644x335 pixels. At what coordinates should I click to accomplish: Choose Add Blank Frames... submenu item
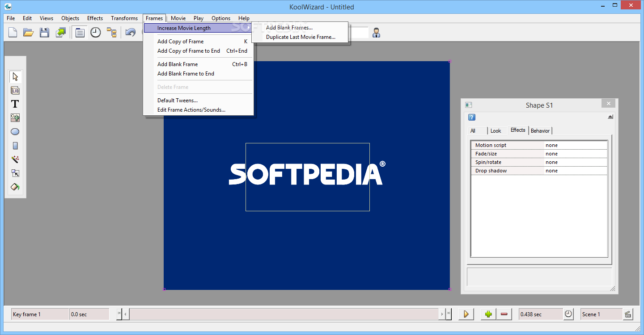[x=300, y=28]
